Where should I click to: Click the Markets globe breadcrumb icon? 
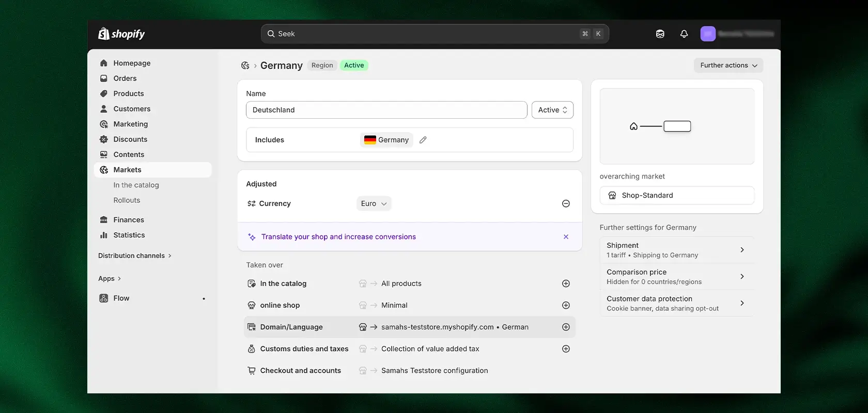click(245, 66)
